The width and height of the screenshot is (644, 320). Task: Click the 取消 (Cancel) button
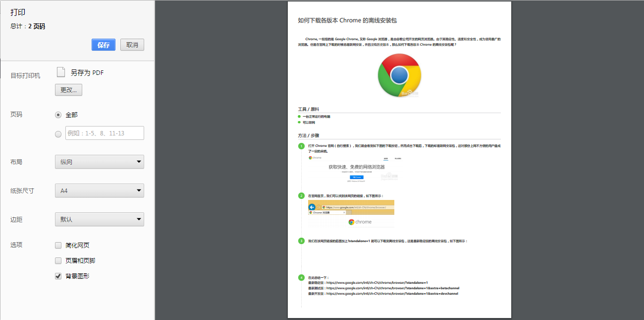[132, 45]
